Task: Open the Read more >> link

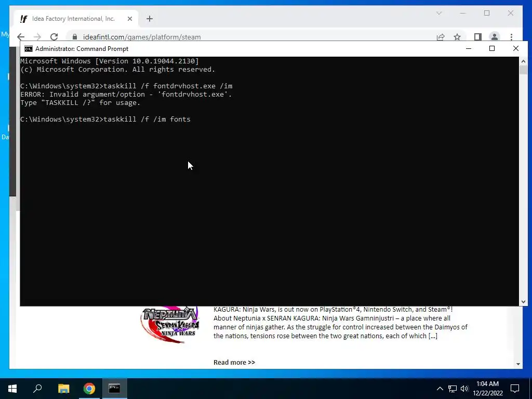Action: 234,362
